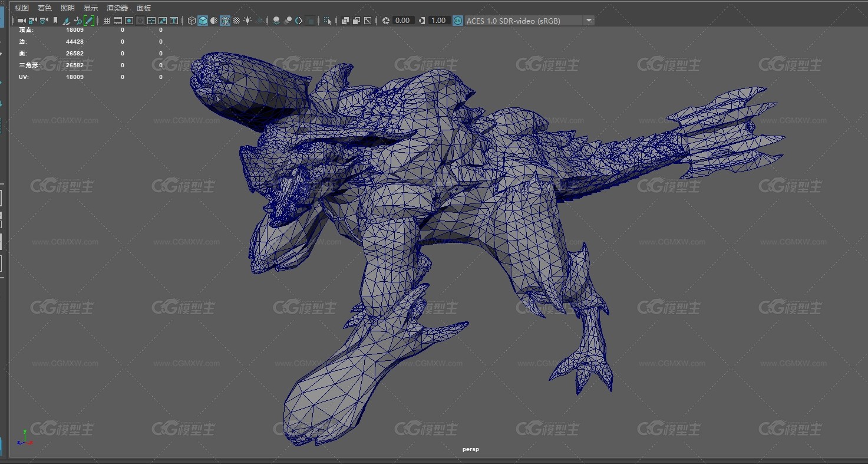
Task: Open the 渲染器 menu
Action: pos(117,8)
